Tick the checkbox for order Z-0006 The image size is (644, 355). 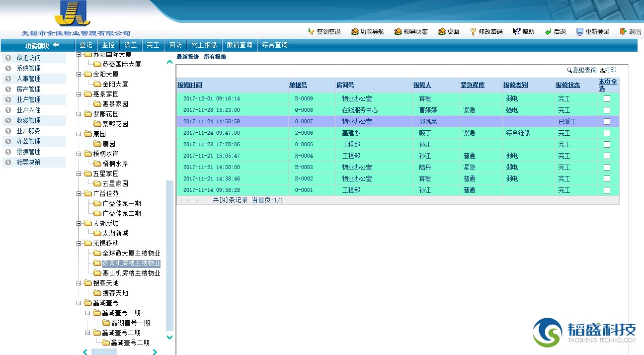[607, 133]
